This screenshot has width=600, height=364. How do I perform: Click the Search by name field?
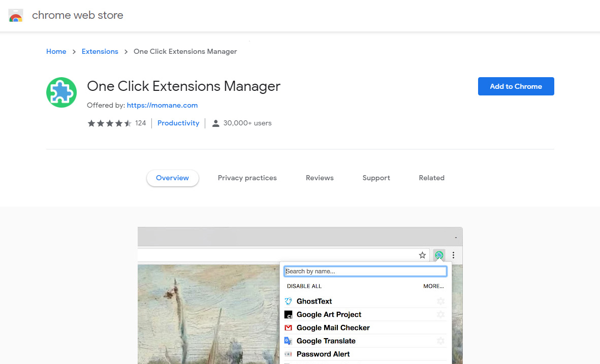click(x=365, y=272)
